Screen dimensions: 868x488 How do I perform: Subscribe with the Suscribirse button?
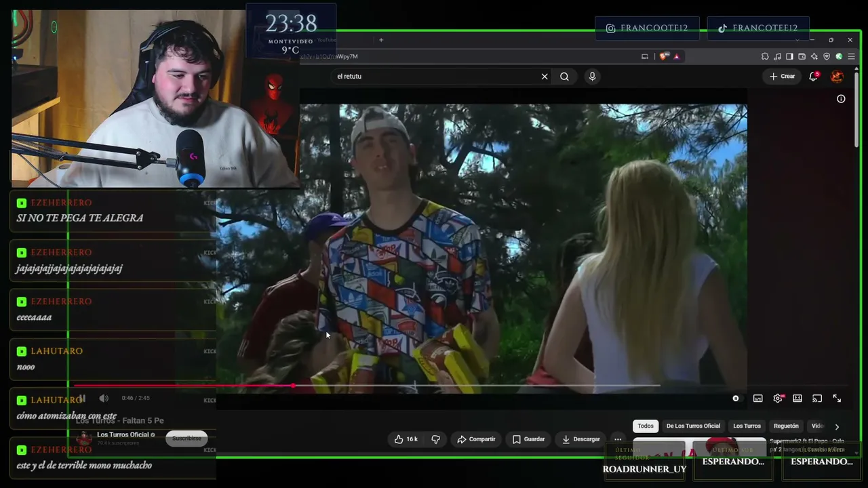tap(186, 439)
